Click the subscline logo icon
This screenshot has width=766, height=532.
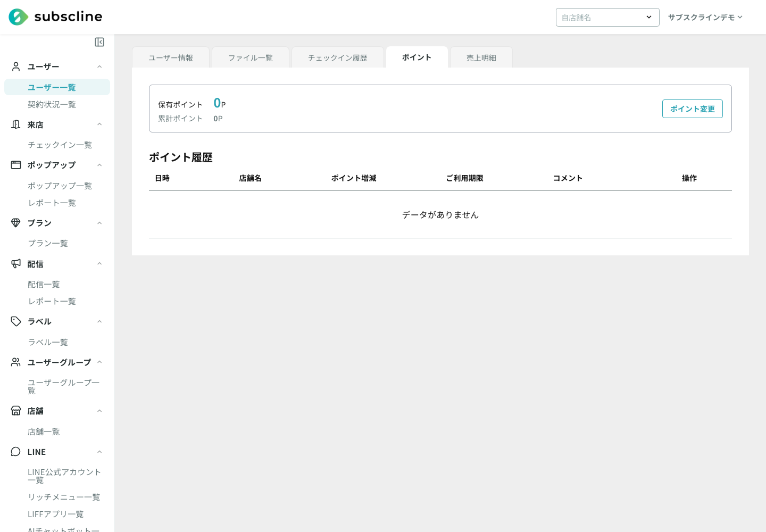pos(18,17)
